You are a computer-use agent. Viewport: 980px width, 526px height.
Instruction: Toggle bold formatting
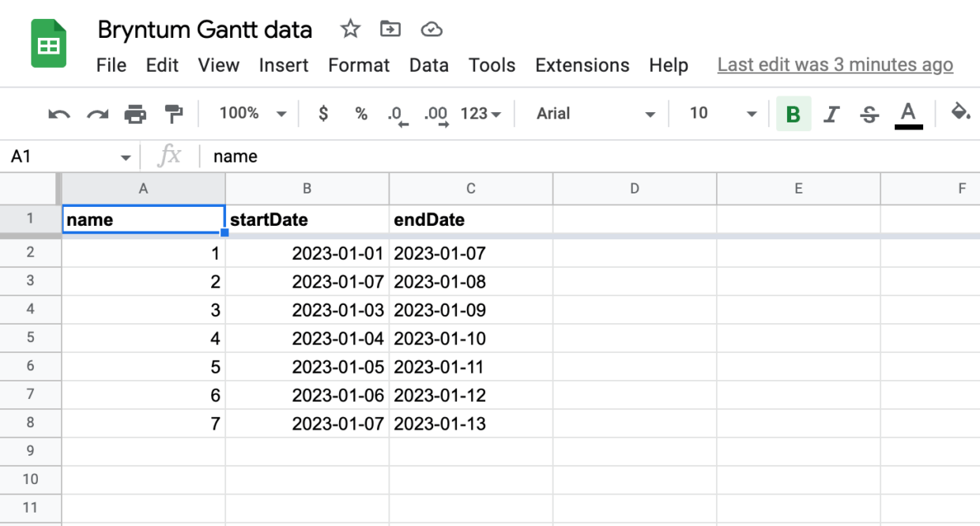pyautogui.click(x=793, y=113)
